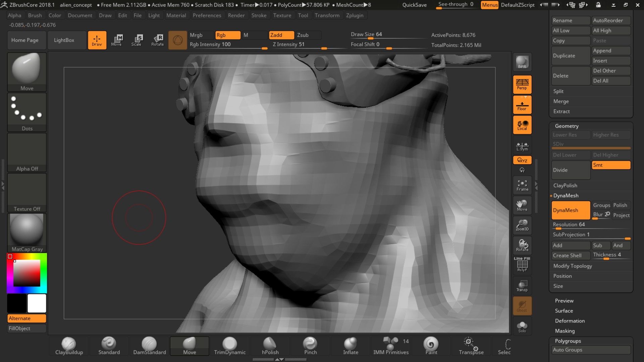
Task: Toggle Zadd sculpt mode
Action: tap(281, 35)
